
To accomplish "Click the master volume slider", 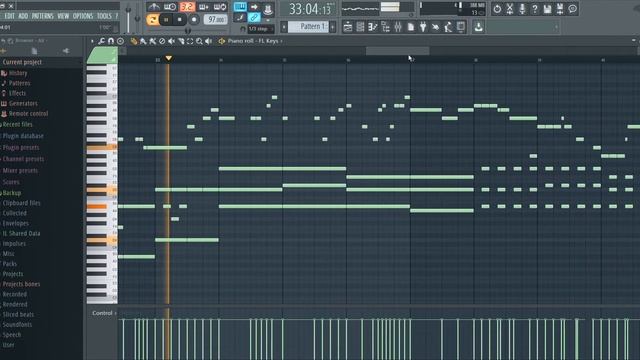I will (x=128, y=18).
